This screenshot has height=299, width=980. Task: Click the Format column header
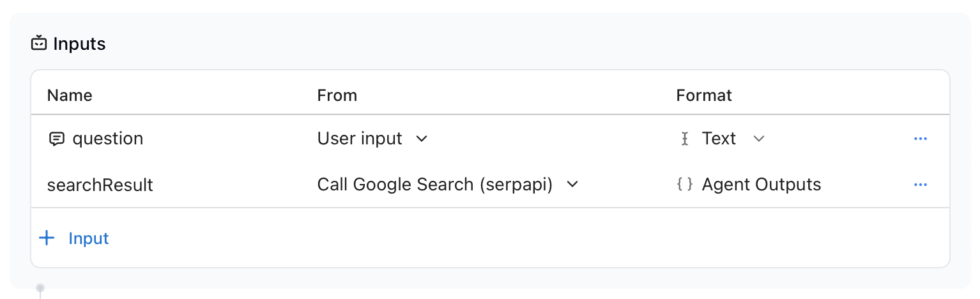pos(703,95)
